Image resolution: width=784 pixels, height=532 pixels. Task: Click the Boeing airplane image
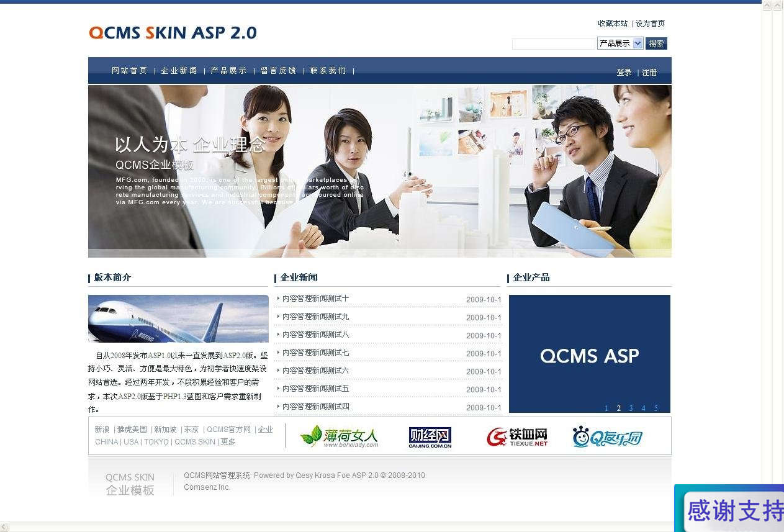pyautogui.click(x=178, y=318)
